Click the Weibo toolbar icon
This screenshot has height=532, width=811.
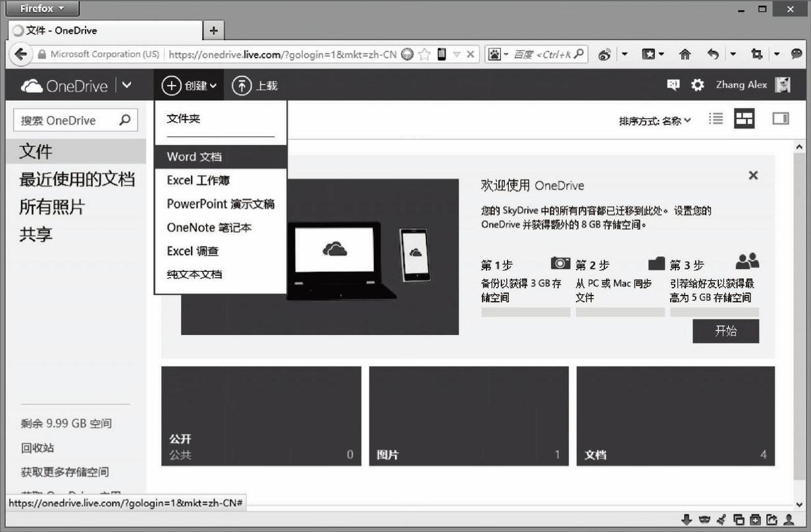604,55
